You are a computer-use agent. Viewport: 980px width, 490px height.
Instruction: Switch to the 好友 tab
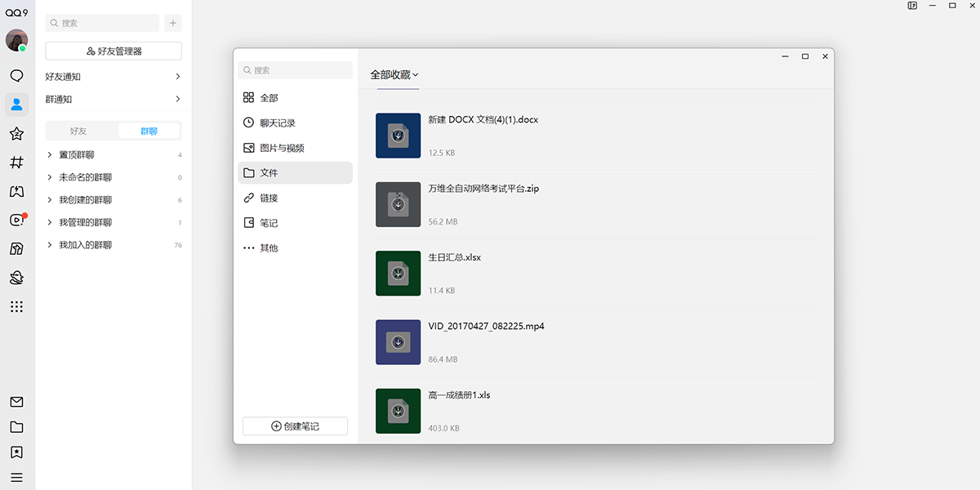[78, 131]
